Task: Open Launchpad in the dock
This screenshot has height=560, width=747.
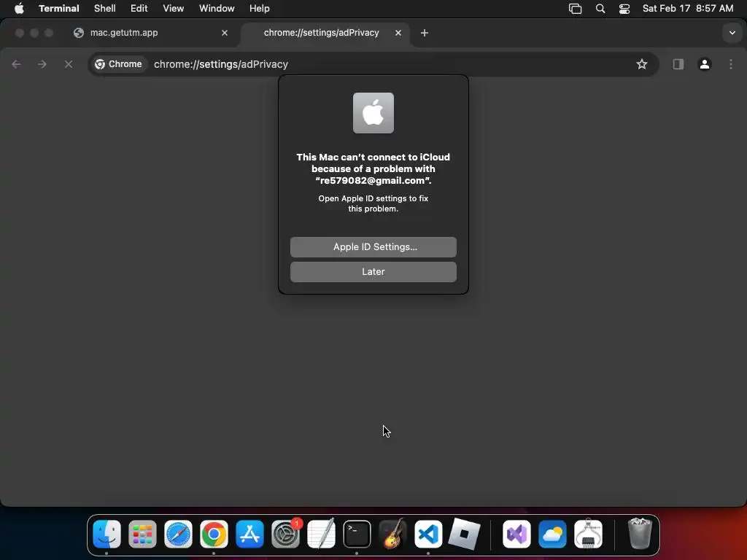Action: (x=142, y=534)
